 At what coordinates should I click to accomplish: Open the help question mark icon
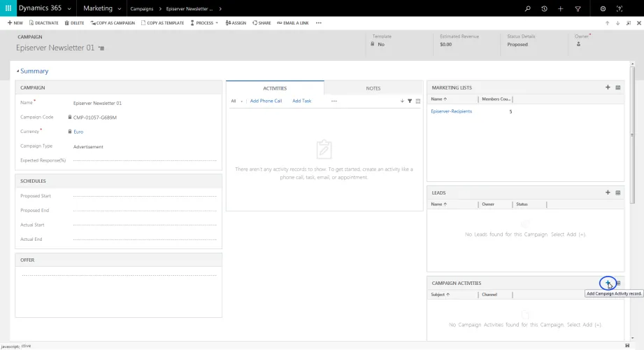tap(620, 8)
